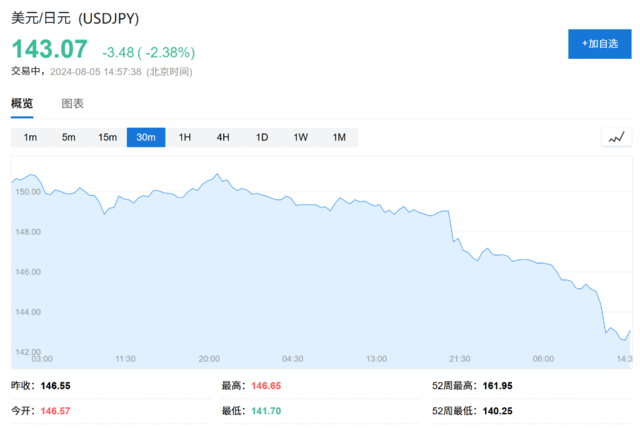Image resolution: width=640 pixels, height=433 pixels.
Task: Click the chart peak near 20:00
Action: 217,175
